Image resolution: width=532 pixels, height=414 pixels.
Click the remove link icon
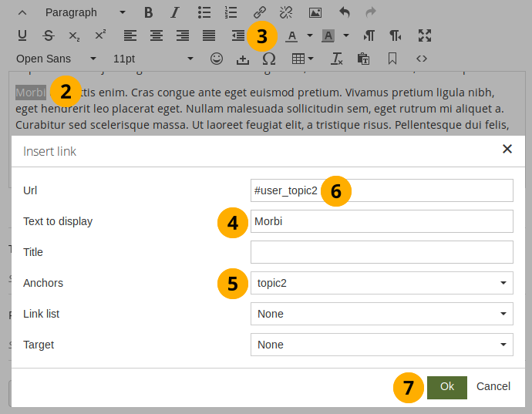(286, 12)
